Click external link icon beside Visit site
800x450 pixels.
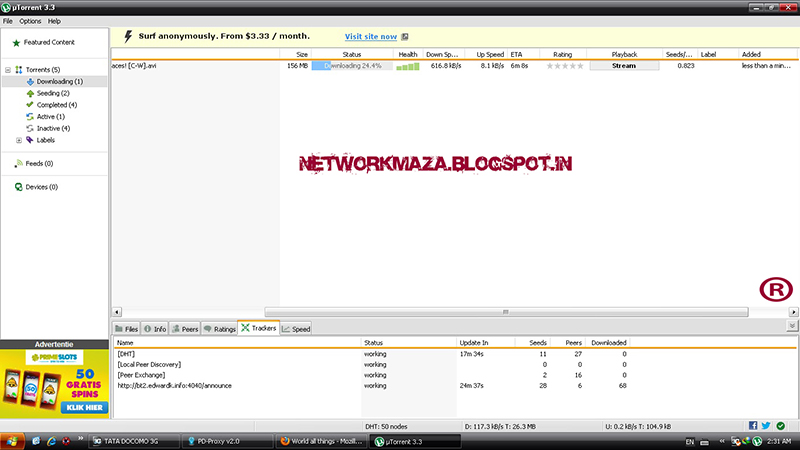click(x=405, y=37)
